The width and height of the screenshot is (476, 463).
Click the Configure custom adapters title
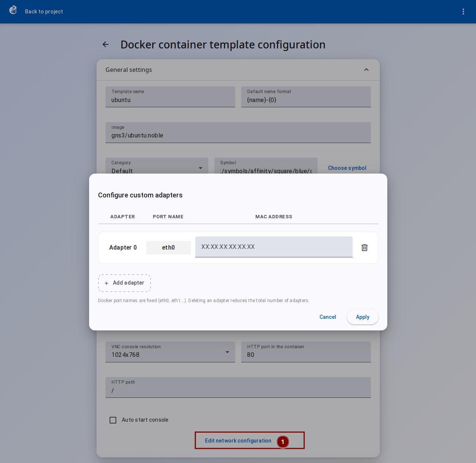(140, 195)
